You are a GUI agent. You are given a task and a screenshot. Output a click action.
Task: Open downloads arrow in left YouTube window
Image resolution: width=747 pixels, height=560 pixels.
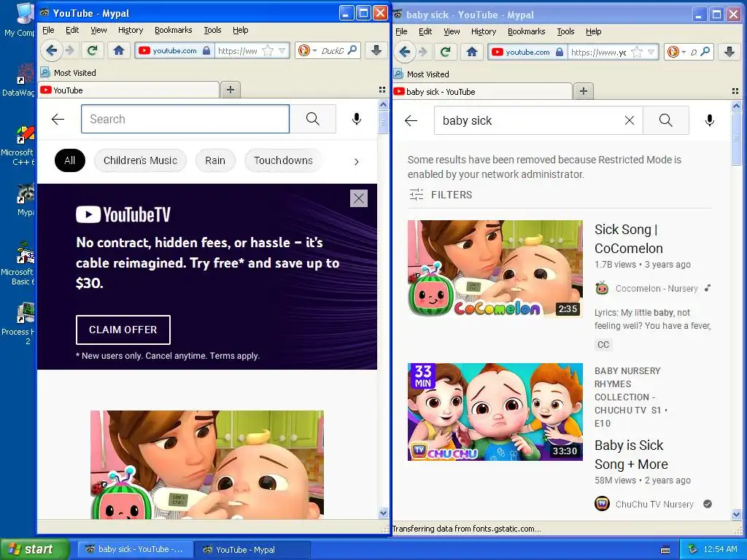coord(376,50)
